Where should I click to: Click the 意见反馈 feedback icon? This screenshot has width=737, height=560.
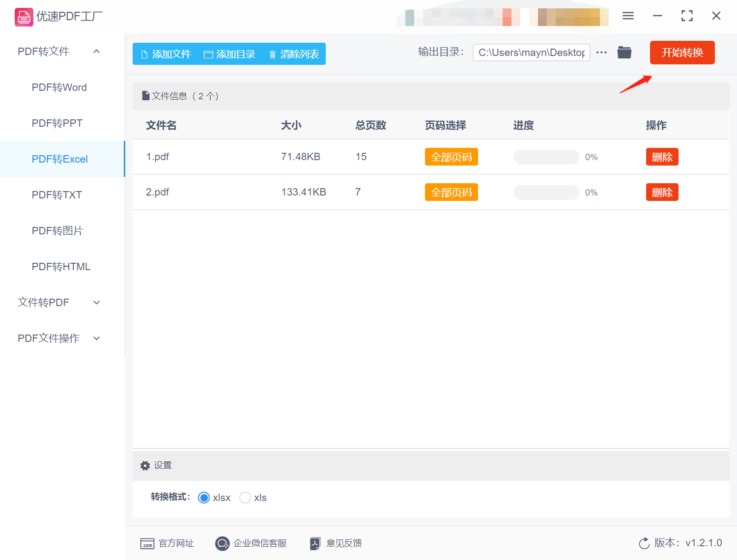coord(315,543)
